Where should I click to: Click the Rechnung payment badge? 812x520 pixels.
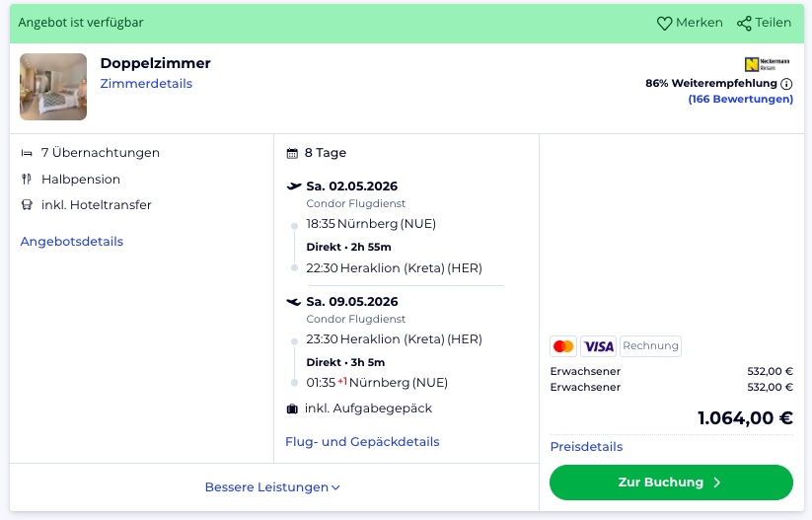click(x=650, y=346)
